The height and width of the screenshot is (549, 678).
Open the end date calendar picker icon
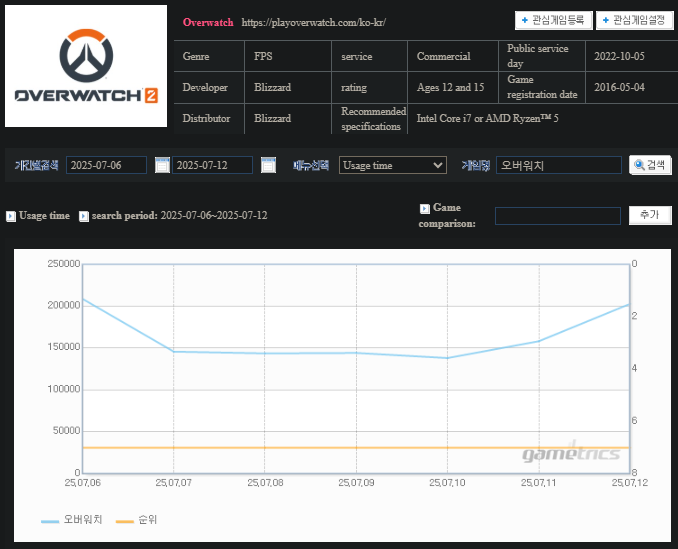tap(268, 165)
